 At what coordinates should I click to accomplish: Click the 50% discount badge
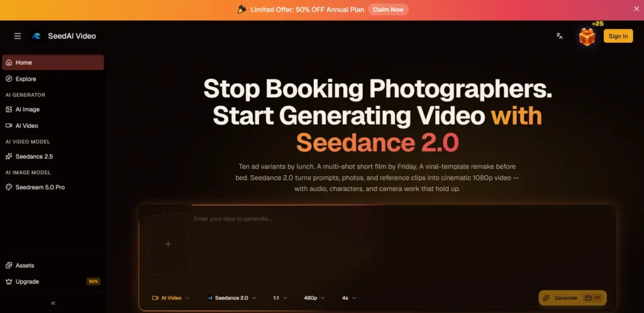click(x=93, y=282)
